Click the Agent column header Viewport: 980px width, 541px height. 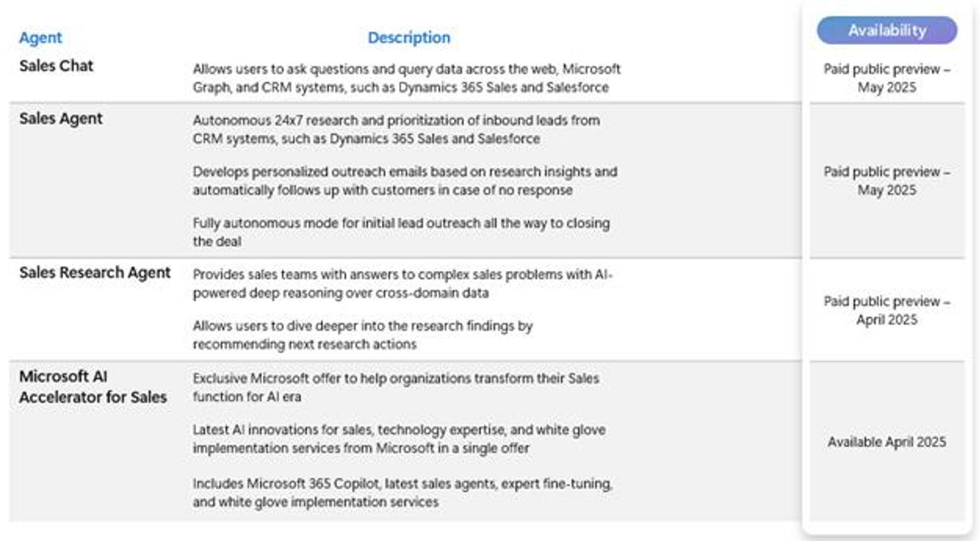[x=40, y=37]
